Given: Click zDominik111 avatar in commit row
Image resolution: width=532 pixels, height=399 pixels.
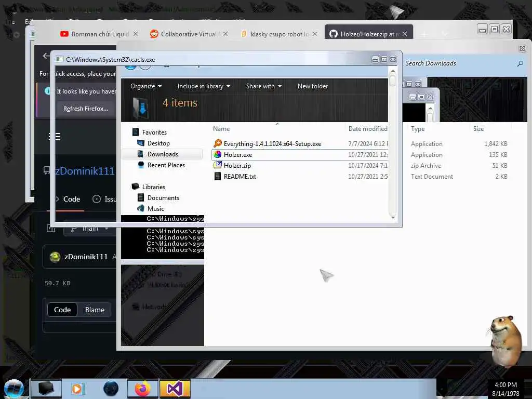Looking at the screenshot, I should (55, 257).
